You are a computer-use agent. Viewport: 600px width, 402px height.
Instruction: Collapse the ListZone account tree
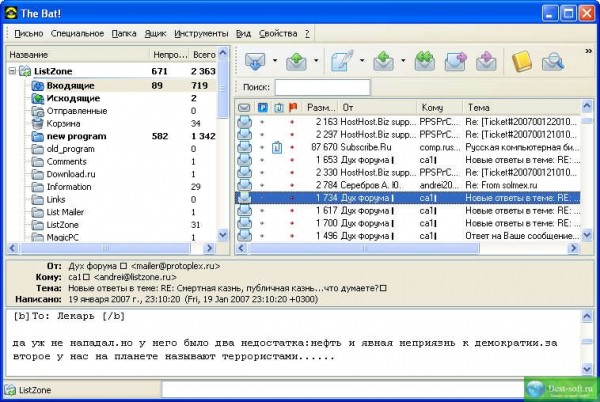click(x=12, y=71)
